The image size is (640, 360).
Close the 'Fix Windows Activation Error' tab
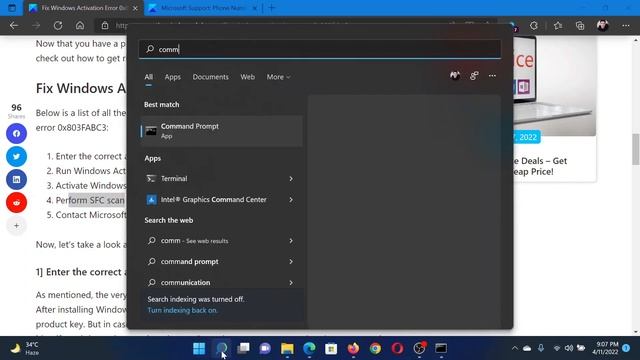pos(135,8)
